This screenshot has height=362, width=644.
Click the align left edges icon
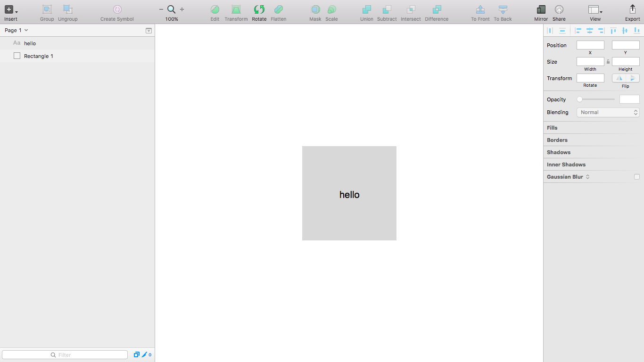pos(578,31)
